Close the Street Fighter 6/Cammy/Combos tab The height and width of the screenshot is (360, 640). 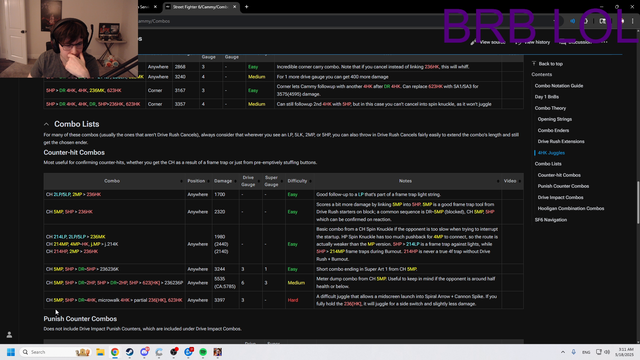point(235,7)
